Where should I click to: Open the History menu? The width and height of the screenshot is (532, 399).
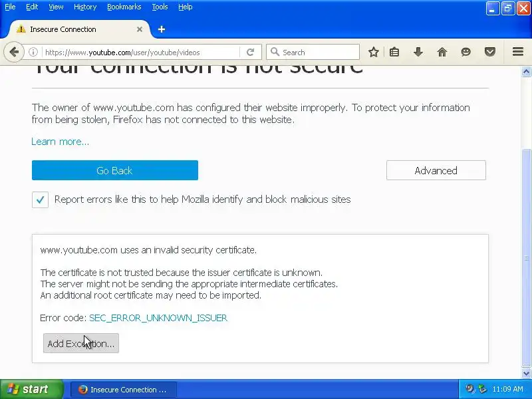pyautogui.click(x=85, y=7)
